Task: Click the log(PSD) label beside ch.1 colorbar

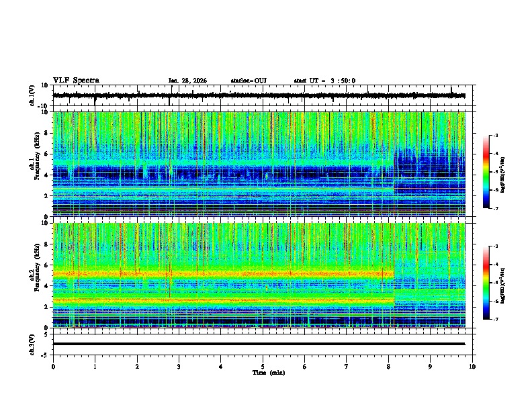Action: (503, 175)
